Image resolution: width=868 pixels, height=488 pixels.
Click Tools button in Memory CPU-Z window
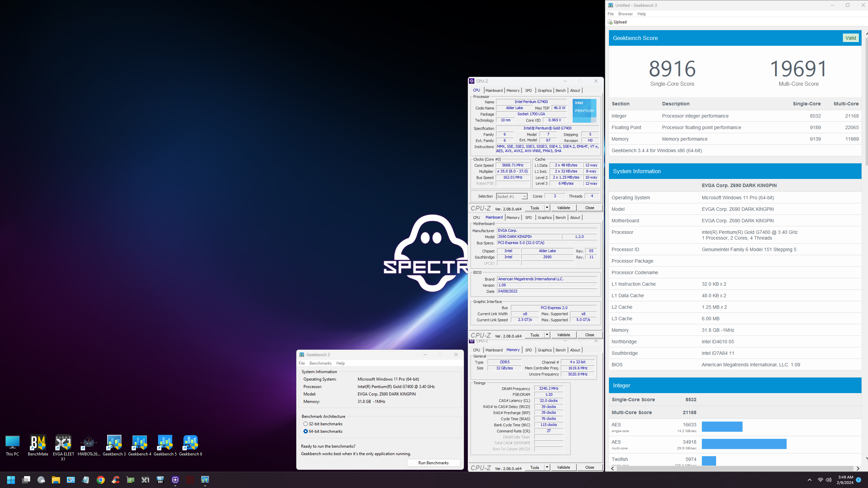coord(535,467)
